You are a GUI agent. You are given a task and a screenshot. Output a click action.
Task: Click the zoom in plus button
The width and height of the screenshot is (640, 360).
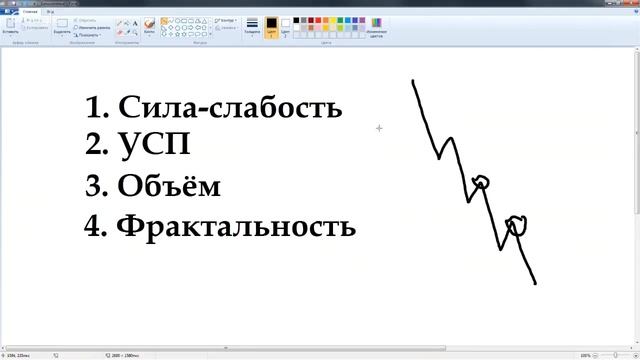pos(636,356)
